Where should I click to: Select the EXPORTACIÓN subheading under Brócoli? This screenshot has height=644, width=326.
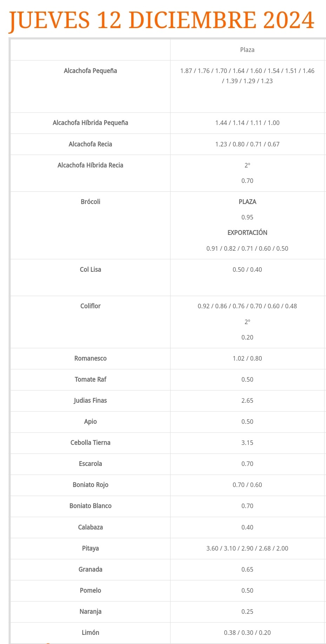[247, 233]
